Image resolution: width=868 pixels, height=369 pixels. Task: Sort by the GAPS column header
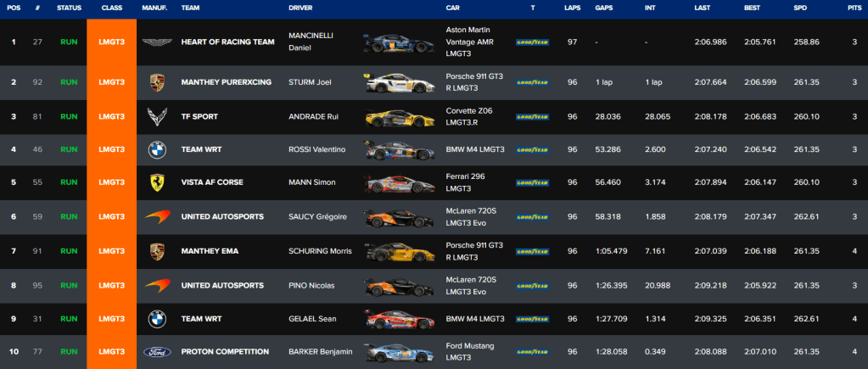[x=604, y=8]
